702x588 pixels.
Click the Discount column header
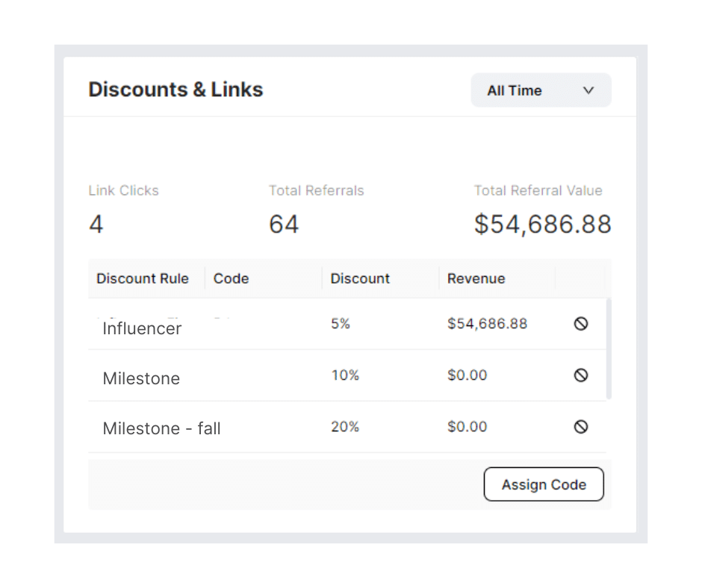360,278
